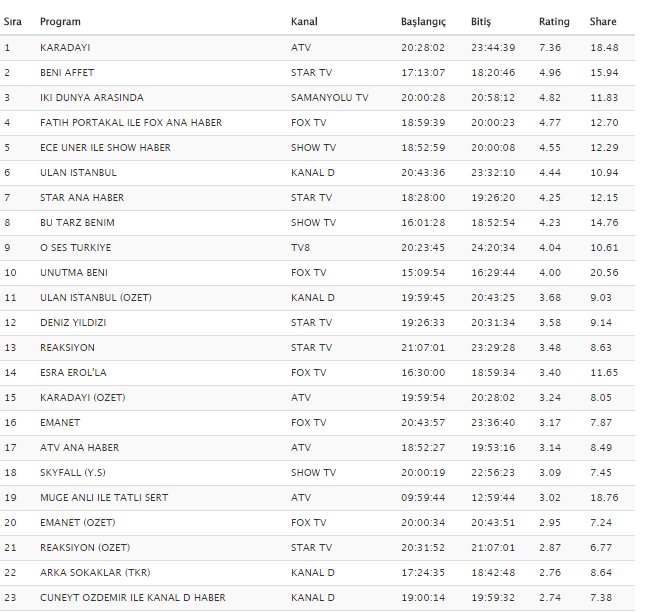Click the Program column header
This screenshot has height=612, width=660.
pos(60,21)
